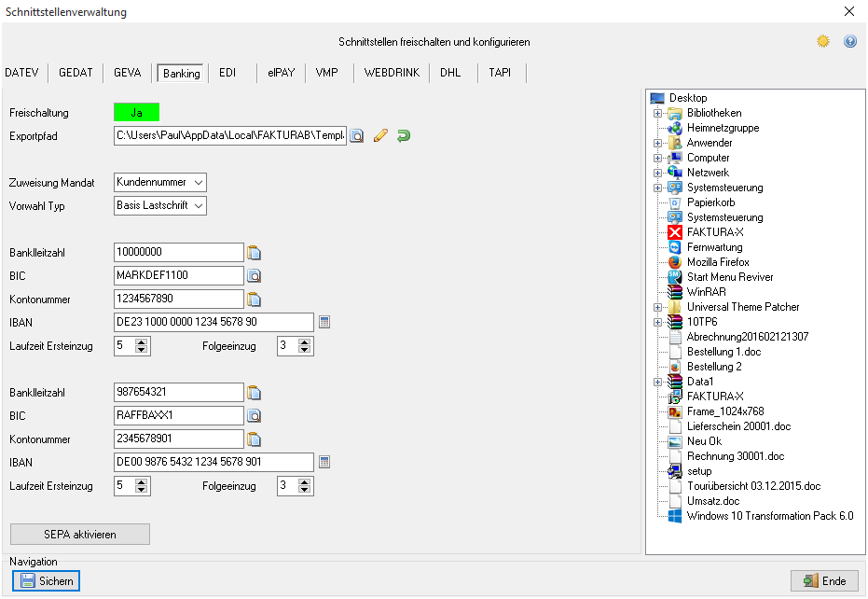Click search icon beside BIC MARKDEF1100
The image size is (868, 599).
tap(255, 276)
